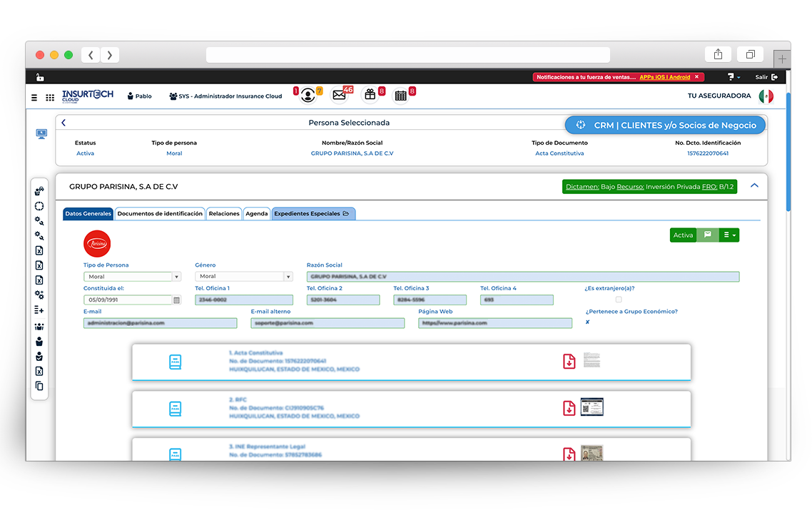Click Salir to log out
Screen dimensions: 812x510
click(x=766, y=77)
